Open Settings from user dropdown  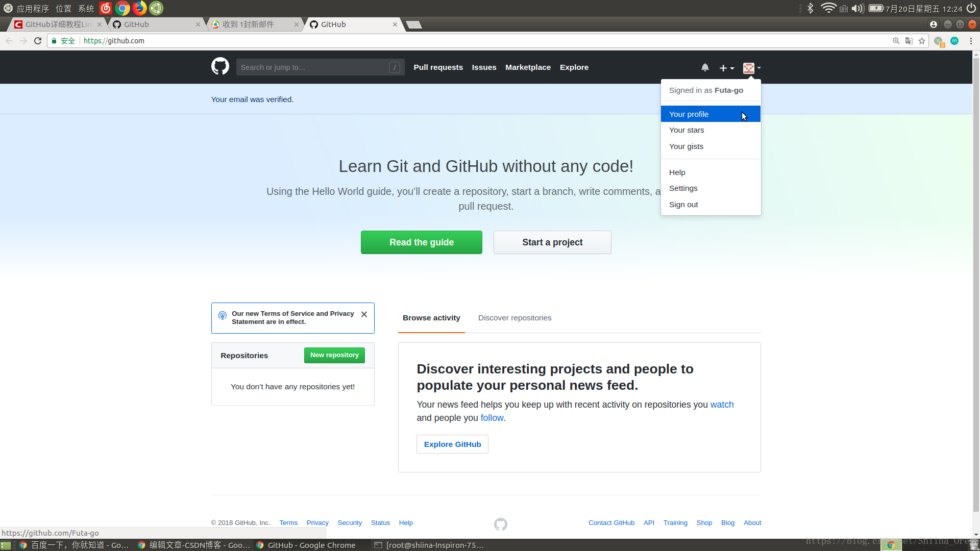pyautogui.click(x=710, y=188)
